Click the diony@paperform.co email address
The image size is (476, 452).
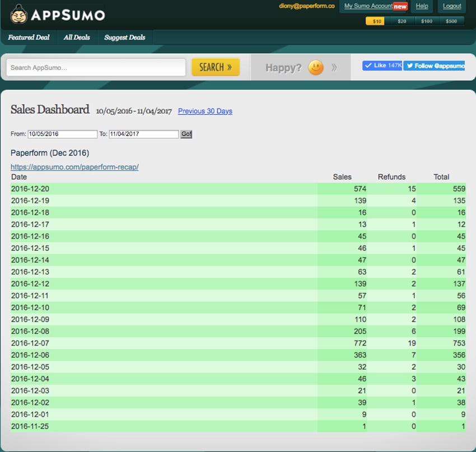click(x=307, y=6)
